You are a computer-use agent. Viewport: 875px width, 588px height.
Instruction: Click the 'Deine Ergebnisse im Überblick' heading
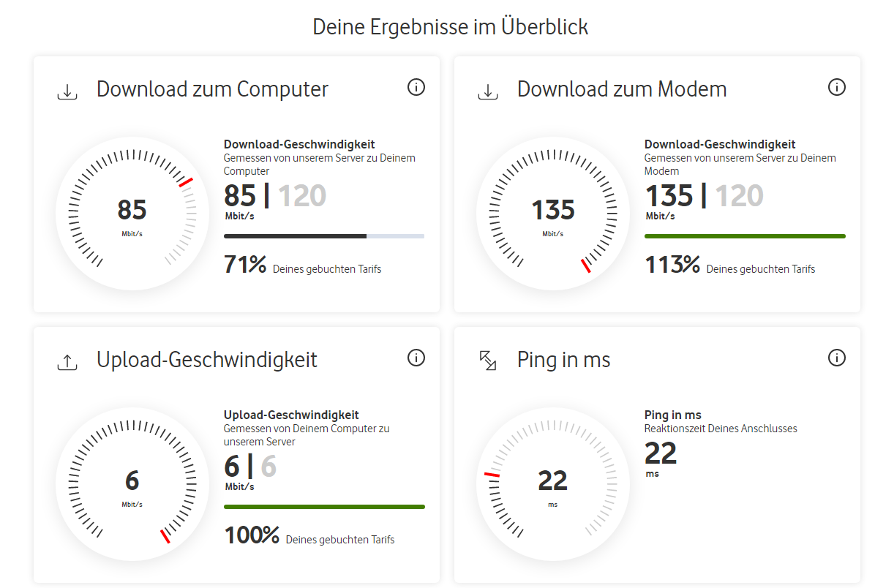[450, 27]
